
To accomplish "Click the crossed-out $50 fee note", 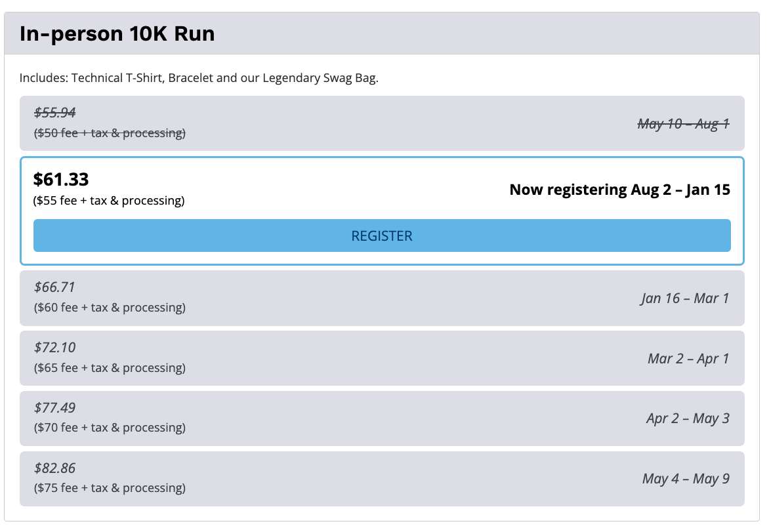I will [110, 133].
